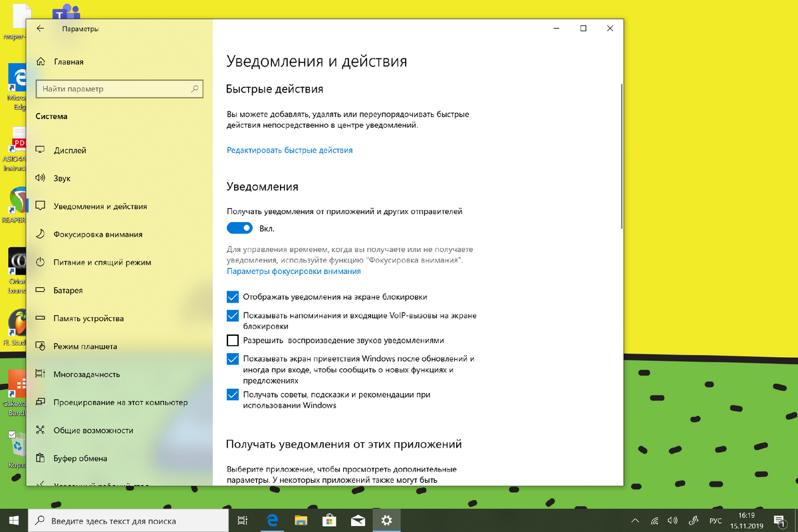Open Task View on the taskbar
The height and width of the screenshot is (532, 798).
point(243,521)
